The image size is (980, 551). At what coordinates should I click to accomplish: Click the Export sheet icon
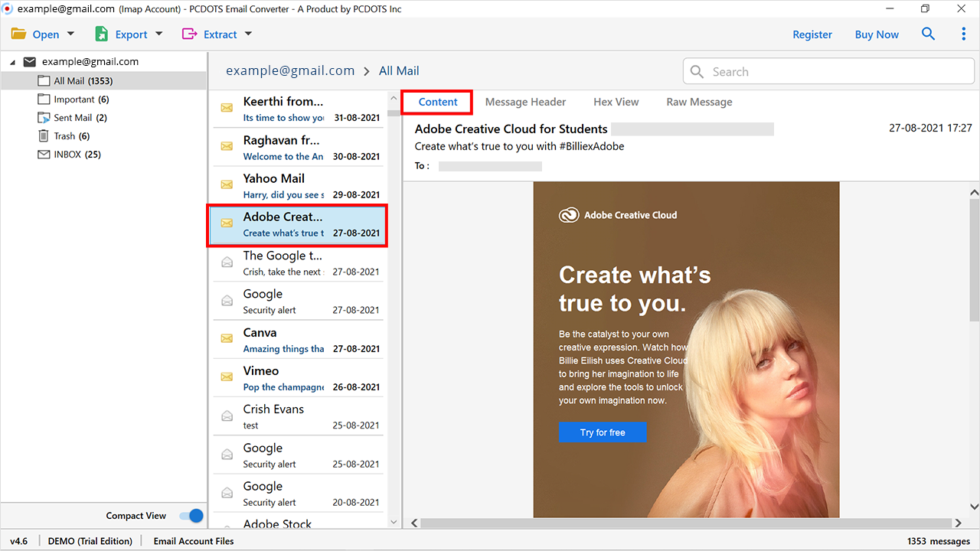click(x=102, y=34)
